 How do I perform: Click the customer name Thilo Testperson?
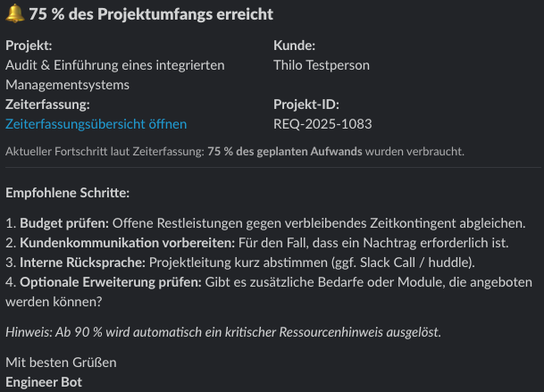(x=322, y=65)
